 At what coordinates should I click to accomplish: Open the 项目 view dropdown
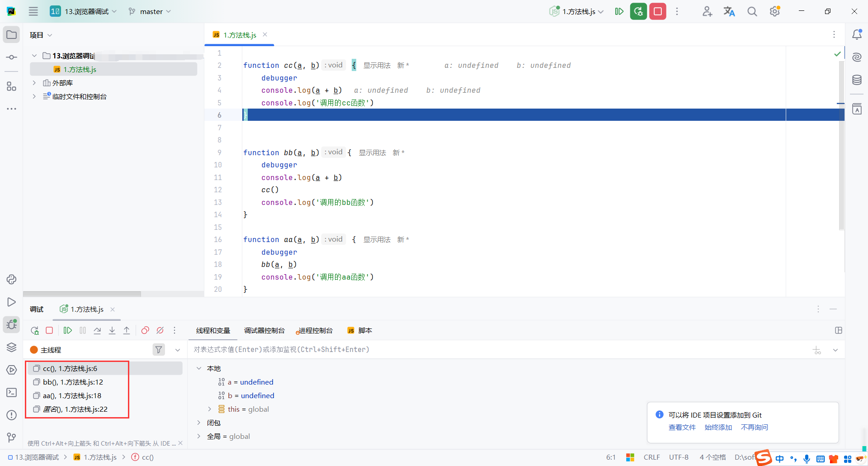[x=41, y=35]
